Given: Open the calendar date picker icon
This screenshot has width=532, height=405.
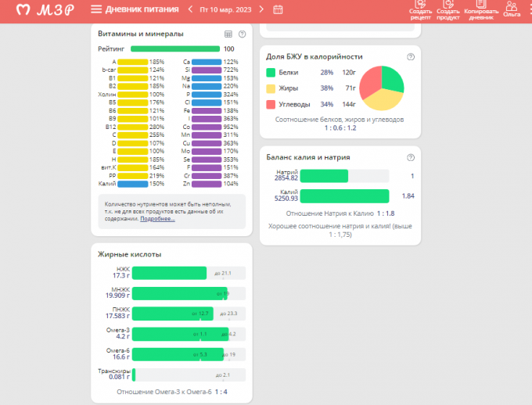Looking at the screenshot, I should 278,9.
